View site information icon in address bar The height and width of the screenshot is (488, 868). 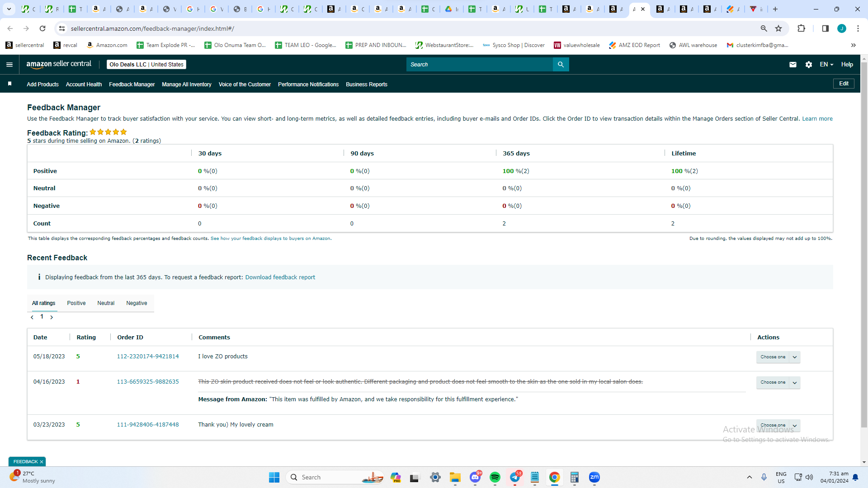(x=62, y=28)
